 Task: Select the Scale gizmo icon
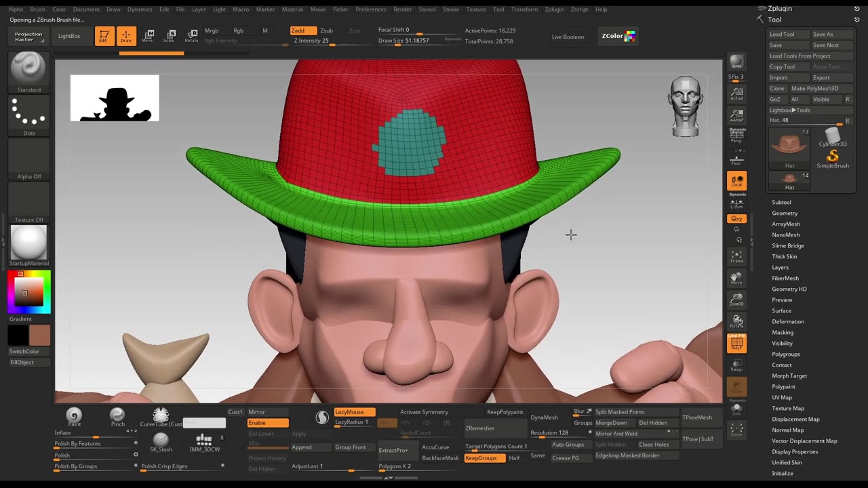169,37
